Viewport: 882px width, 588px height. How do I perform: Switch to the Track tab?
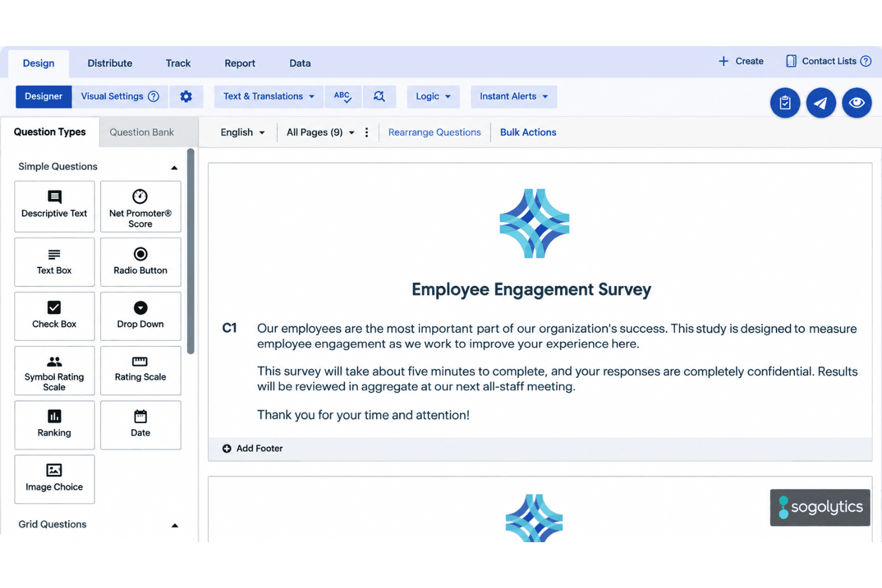click(x=178, y=63)
